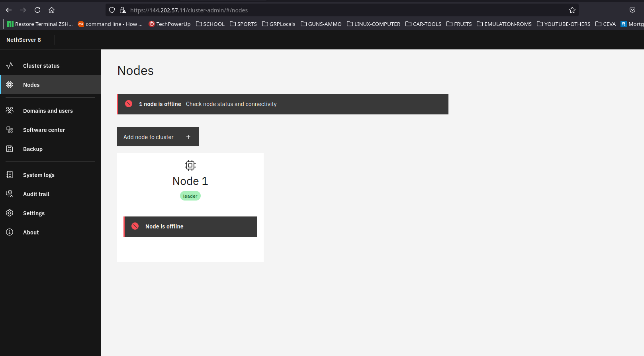Screen dimensions: 644x356
Task: Open the About page
Action: click(x=51, y=232)
